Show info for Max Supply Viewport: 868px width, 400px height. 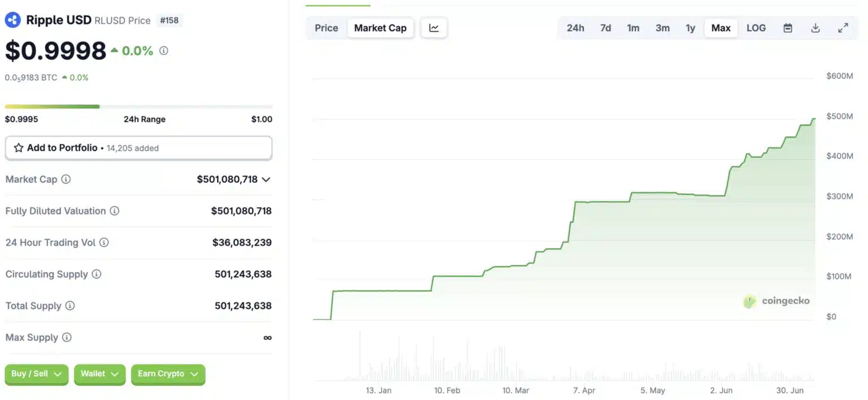[x=67, y=338]
